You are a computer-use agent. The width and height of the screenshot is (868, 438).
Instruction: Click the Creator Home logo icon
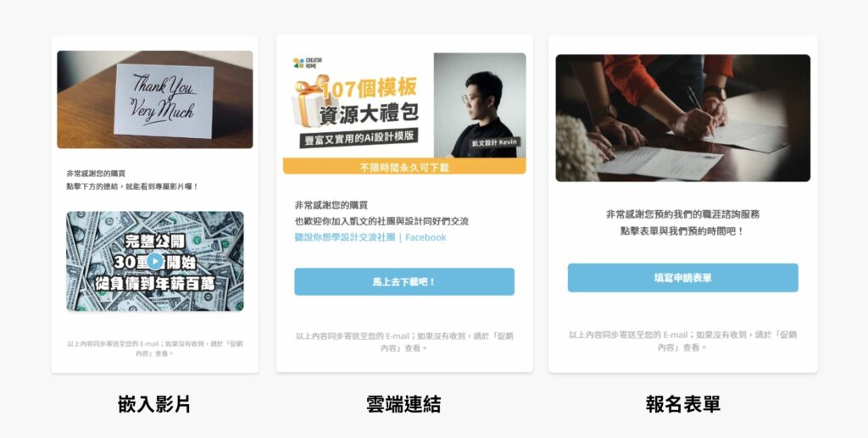tap(298, 63)
